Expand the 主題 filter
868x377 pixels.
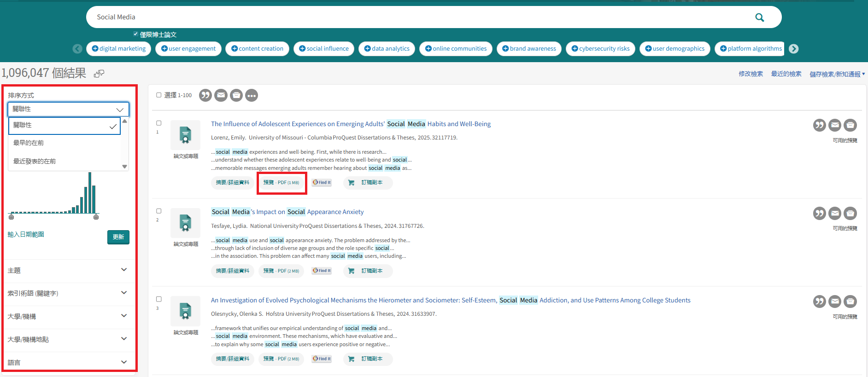click(x=67, y=270)
